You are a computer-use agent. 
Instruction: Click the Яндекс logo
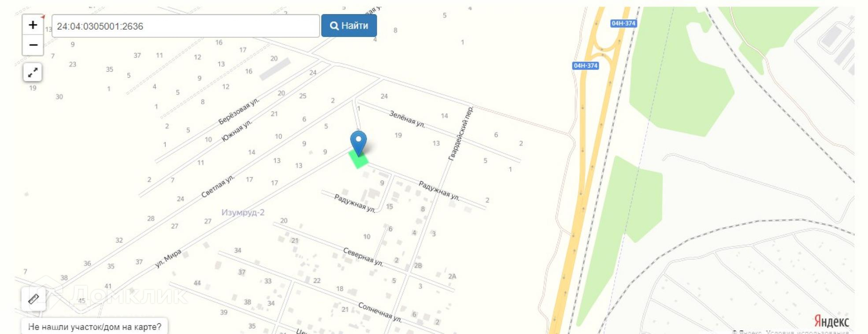click(x=831, y=321)
